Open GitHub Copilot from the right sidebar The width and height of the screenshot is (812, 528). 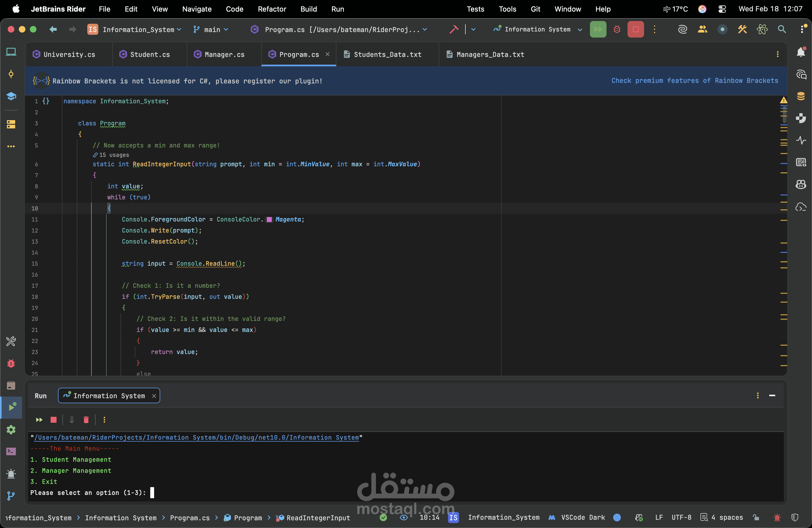801,184
